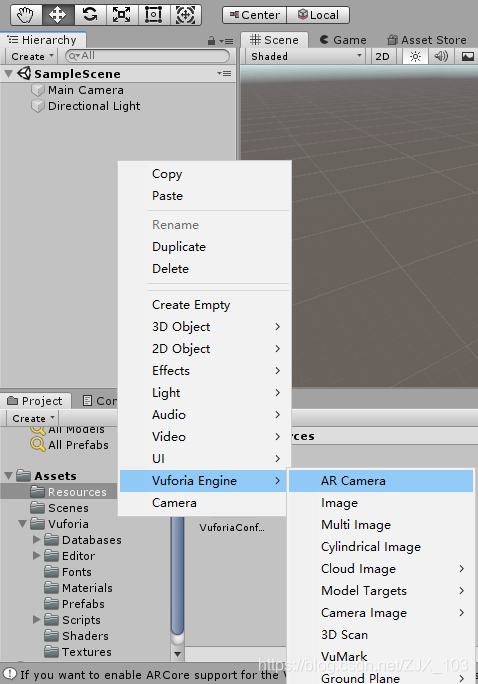
Task: Collapse the Vuforia folder arrow
Action: pyautogui.click(x=23, y=524)
